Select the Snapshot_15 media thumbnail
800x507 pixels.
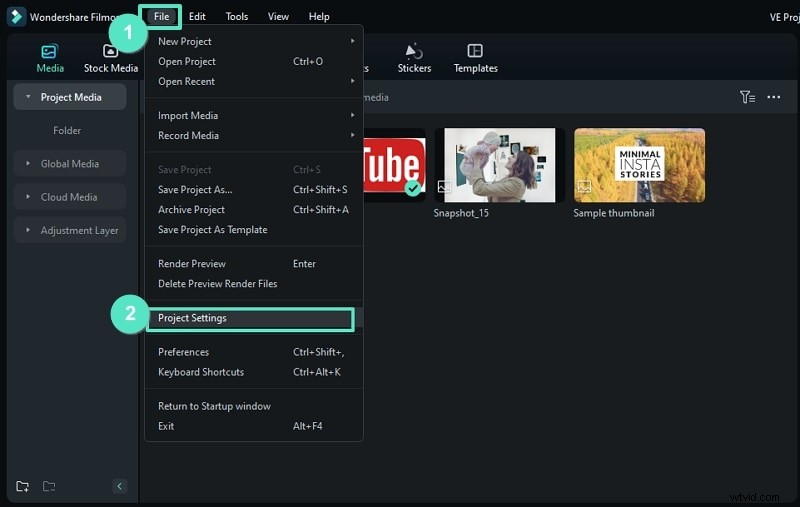pos(499,165)
